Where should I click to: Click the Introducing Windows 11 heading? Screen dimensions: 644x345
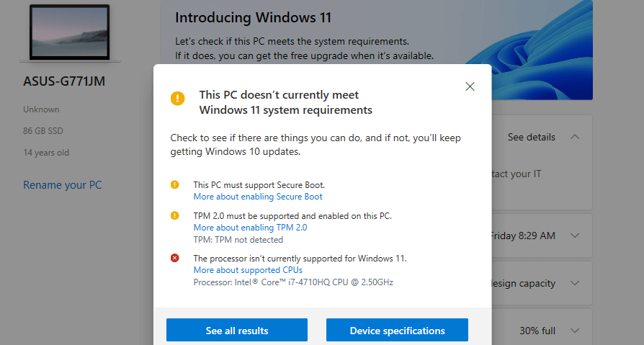(253, 18)
